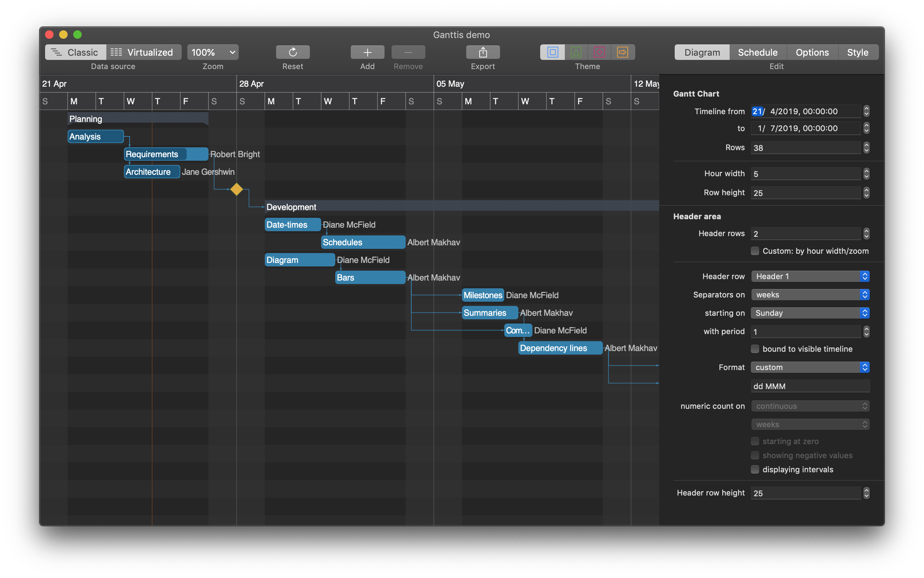Switch data source to Virtualized
This screenshot has width=924, height=578.
coord(144,52)
